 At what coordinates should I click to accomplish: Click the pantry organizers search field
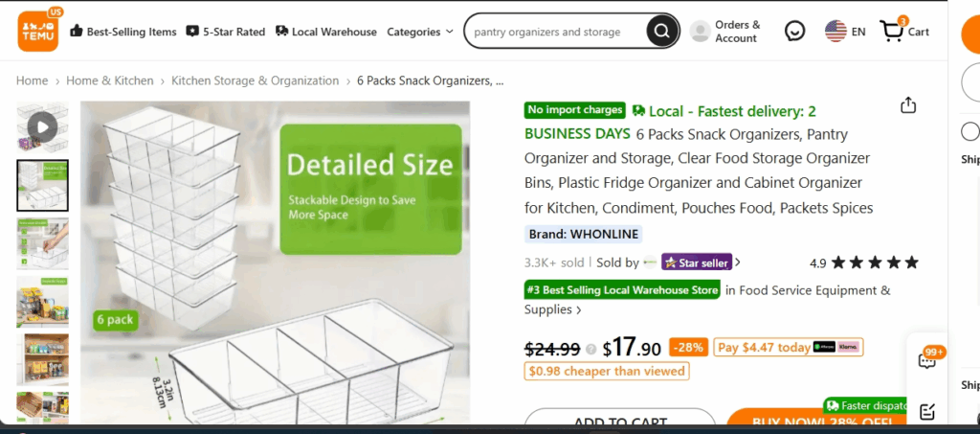click(x=556, y=32)
